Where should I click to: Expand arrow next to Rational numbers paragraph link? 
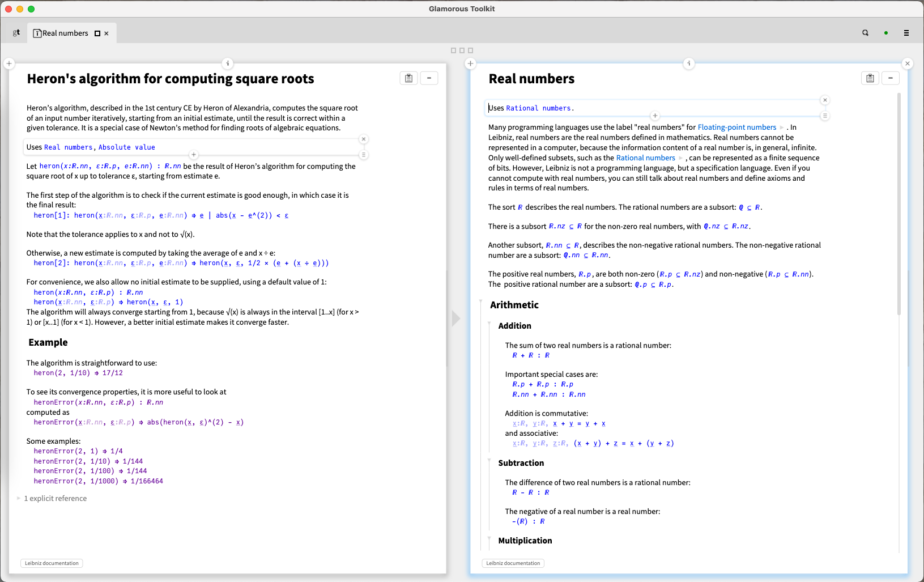coord(681,158)
